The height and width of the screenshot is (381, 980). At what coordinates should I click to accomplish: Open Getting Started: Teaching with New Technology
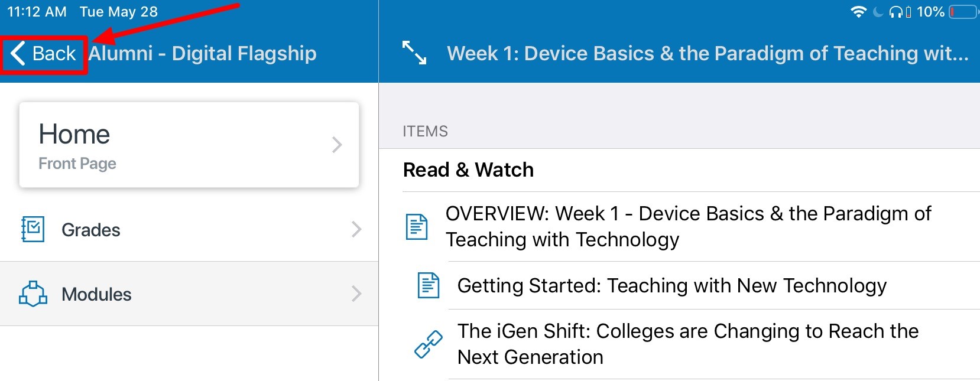(671, 285)
